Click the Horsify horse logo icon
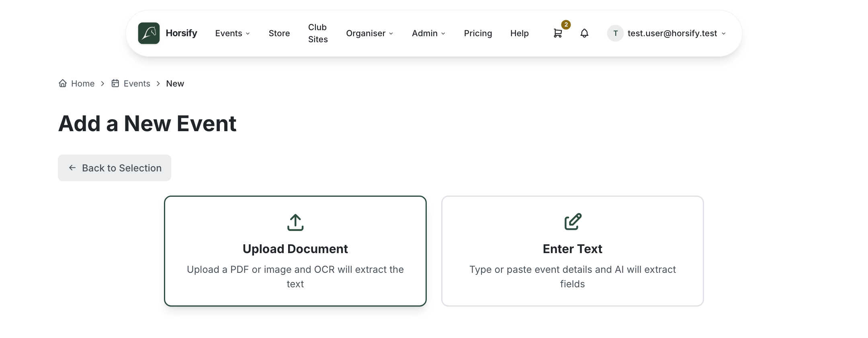The height and width of the screenshot is (338, 868). [149, 33]
